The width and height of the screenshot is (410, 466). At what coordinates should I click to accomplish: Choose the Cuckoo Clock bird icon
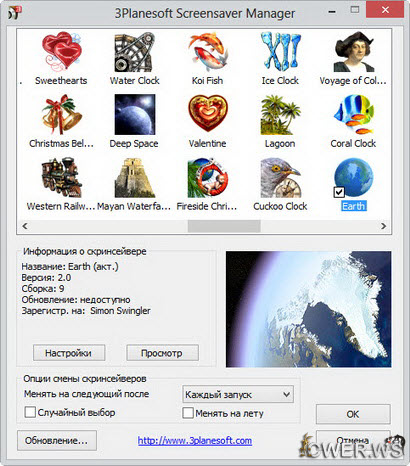280,178
